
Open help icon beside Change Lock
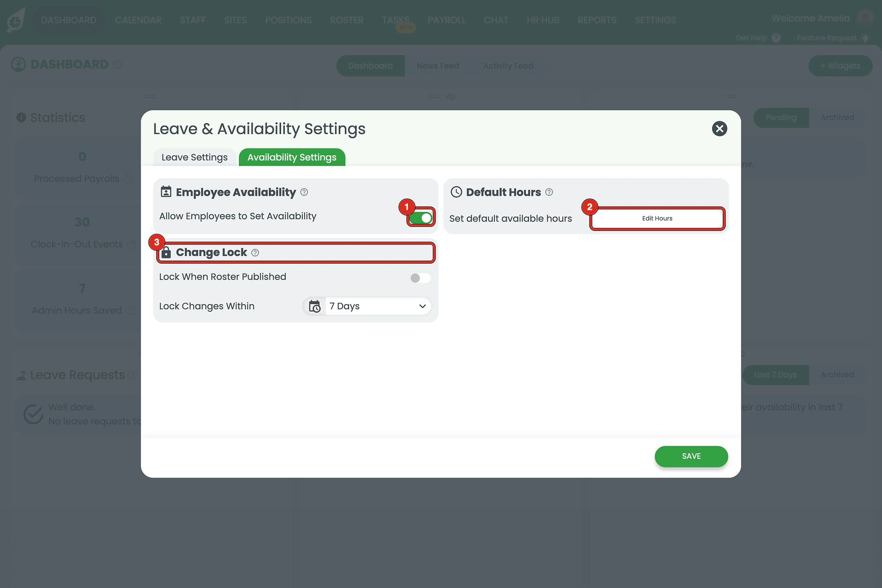(255, 253)
